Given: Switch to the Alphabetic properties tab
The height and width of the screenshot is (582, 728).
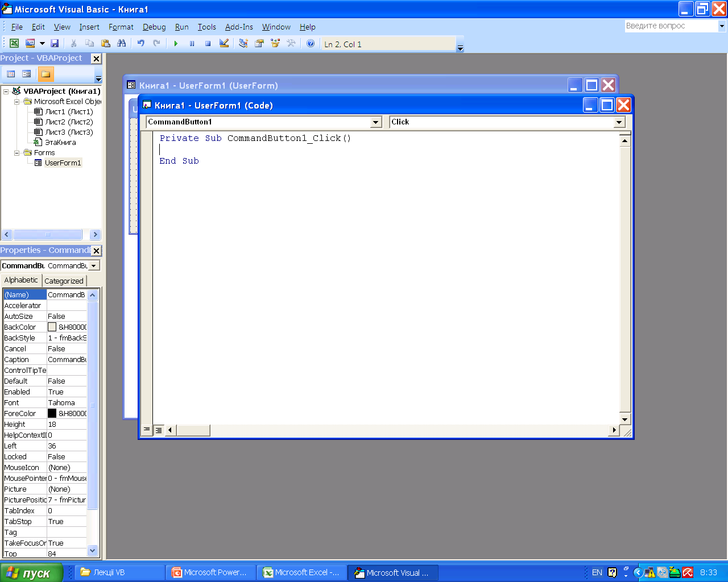Looking at the screenshot, I should [x=21, y=280].
